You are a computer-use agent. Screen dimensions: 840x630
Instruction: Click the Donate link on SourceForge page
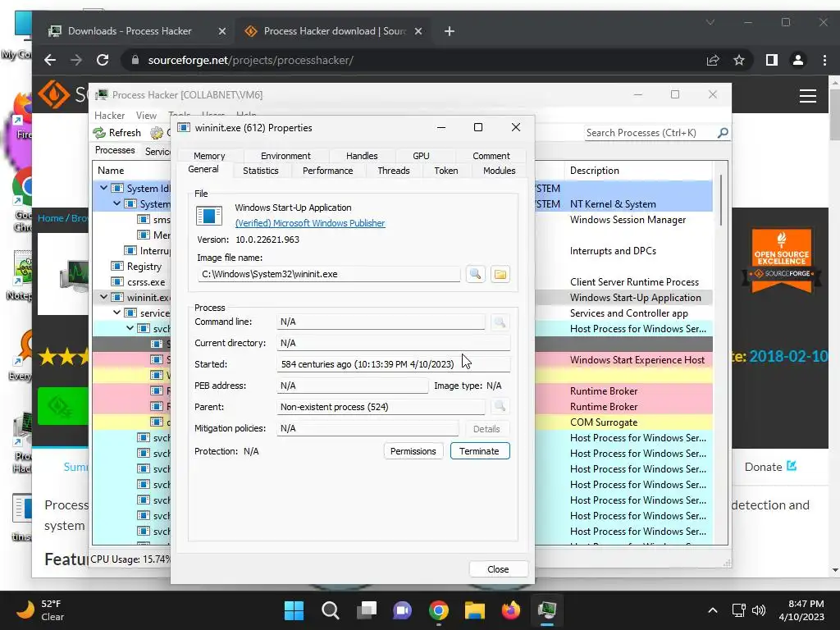tap(770, 467)
